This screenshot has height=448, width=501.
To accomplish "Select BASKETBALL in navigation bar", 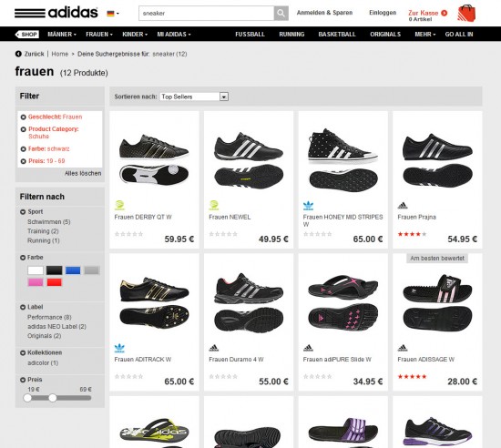I will coord(337,35).
